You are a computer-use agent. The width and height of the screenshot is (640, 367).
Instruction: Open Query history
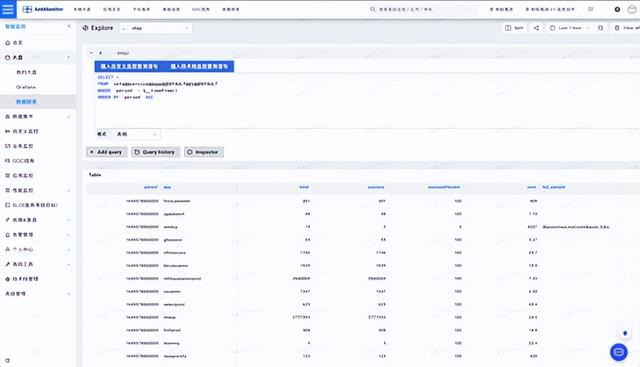pos(155,152)
